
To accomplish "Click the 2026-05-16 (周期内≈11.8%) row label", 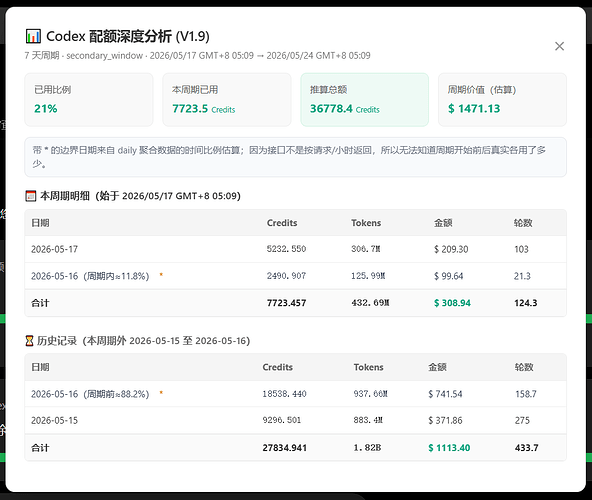I will [90, 276].
